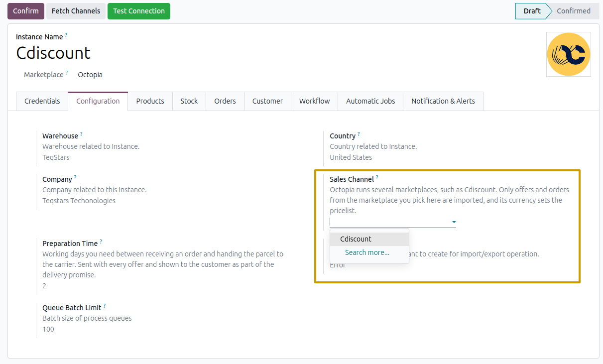Click the Octopia logo image
The height and width of the screenshot is (364, 603).
pyautogui.click(x=569, y=54)
